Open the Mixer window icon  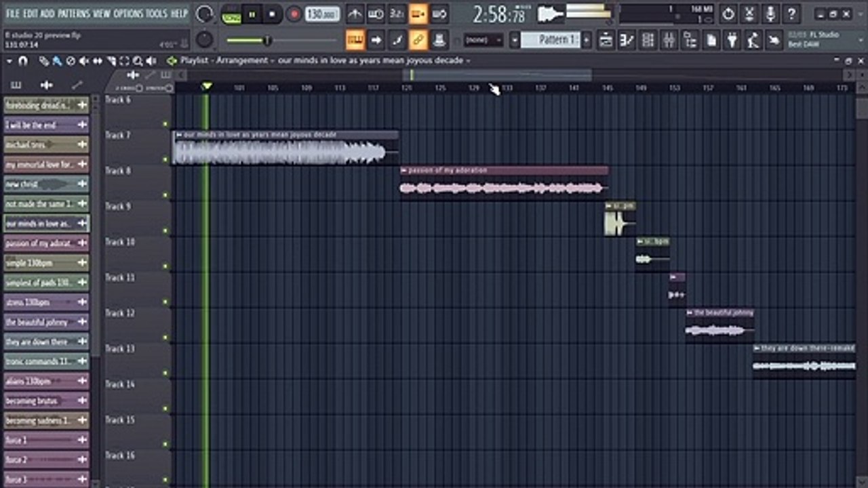point(669,40)
